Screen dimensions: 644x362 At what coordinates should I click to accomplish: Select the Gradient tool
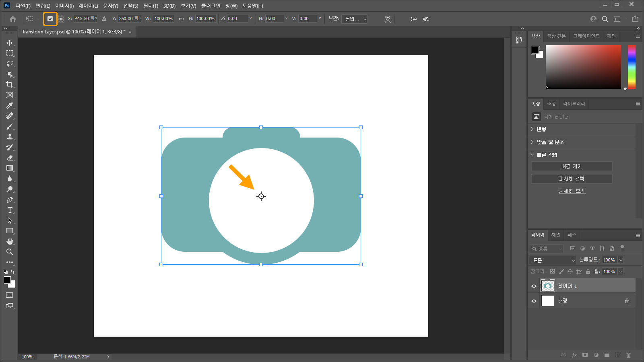[x=10, y=168]
